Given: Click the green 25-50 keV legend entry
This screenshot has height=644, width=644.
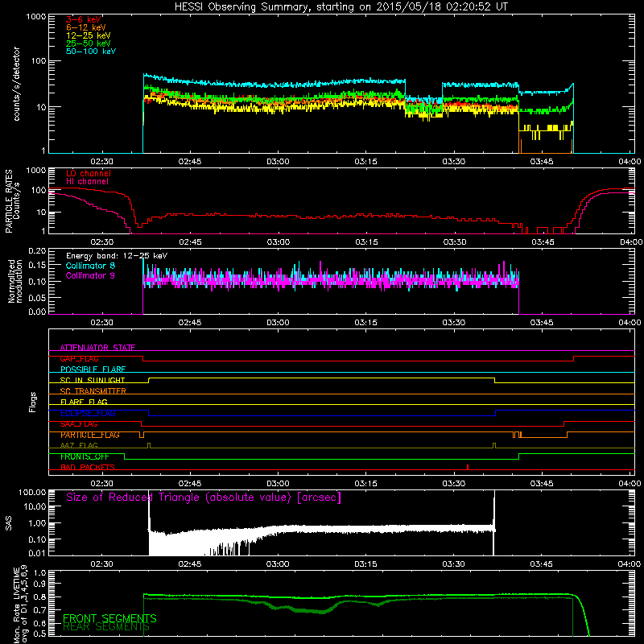Looking at the screenshot, I should (x=89, y=43).
